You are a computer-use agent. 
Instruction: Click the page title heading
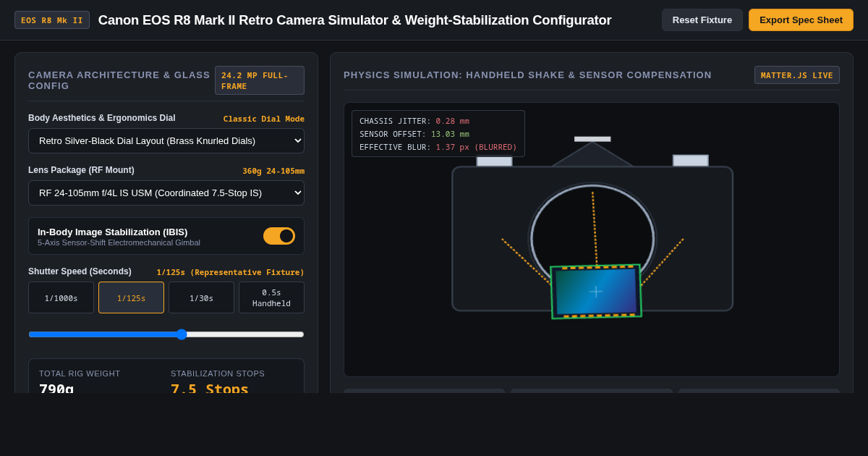[x=355, y=20]
